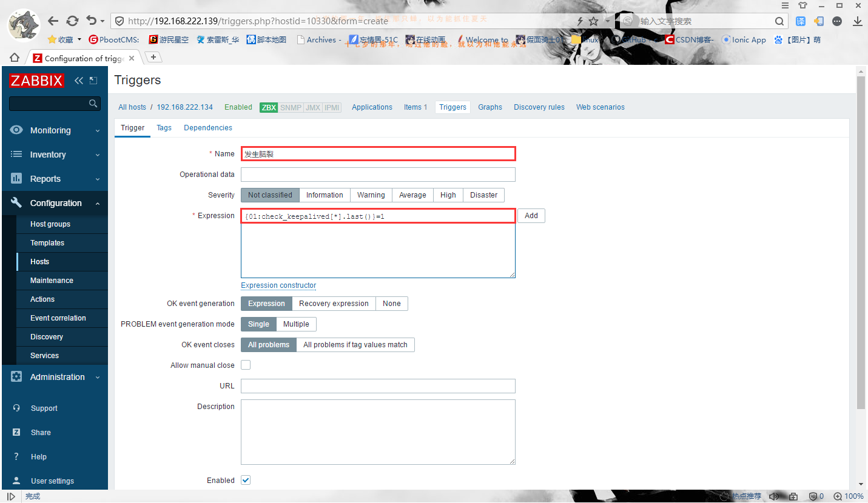Click the Operational data input field
868x503 pixels.
[378, 175]
